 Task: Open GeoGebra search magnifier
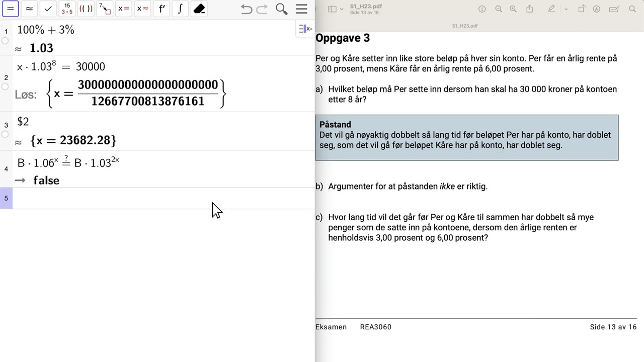pos(282,9)
